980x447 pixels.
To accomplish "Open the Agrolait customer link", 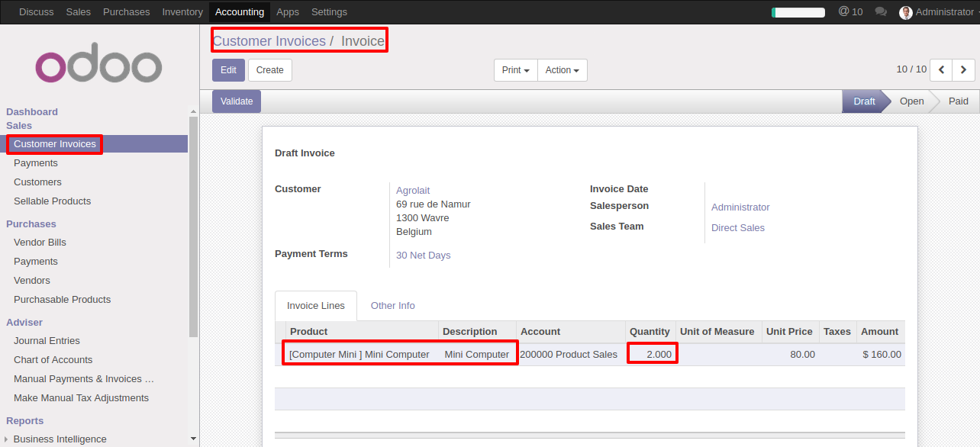I will [x=413, y=191].
